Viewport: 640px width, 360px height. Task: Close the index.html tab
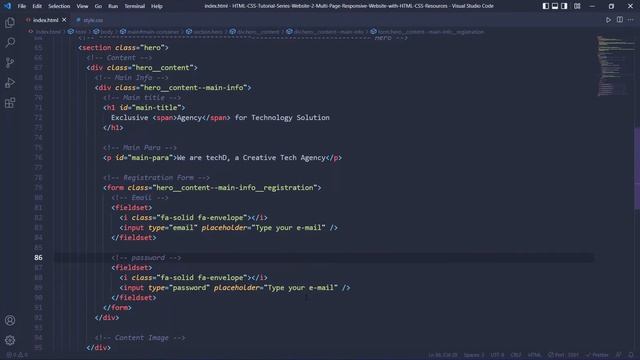(x=64, y=20)
